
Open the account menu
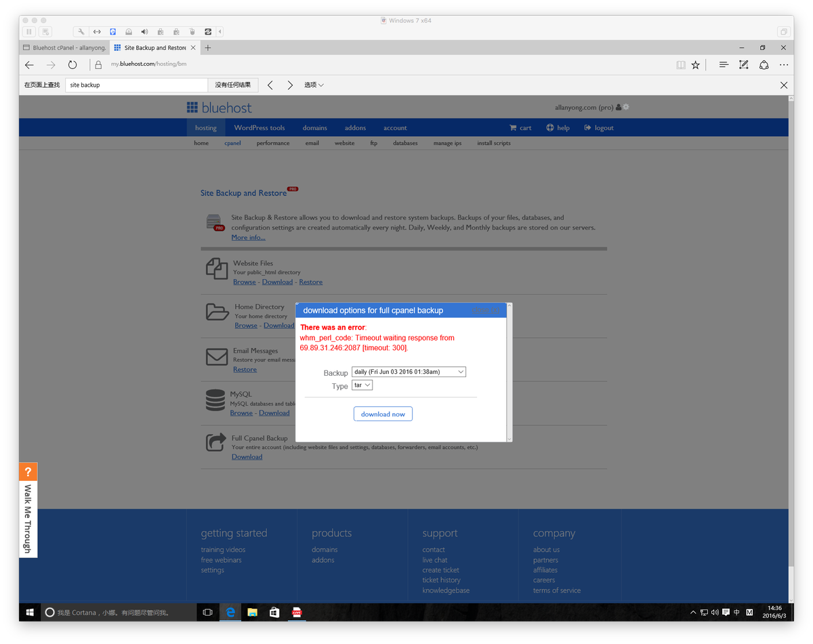click(395, 128)
